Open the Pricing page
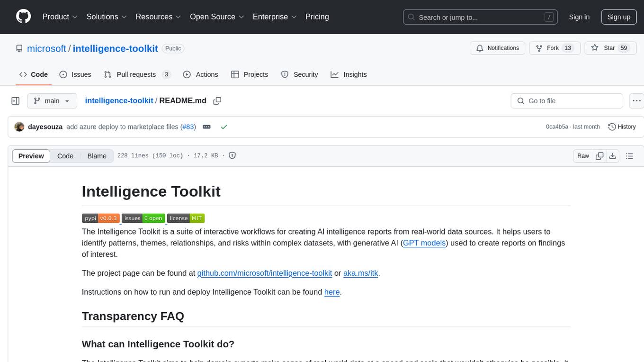Viewport: 644px width, 362px height. pos(317,17)
